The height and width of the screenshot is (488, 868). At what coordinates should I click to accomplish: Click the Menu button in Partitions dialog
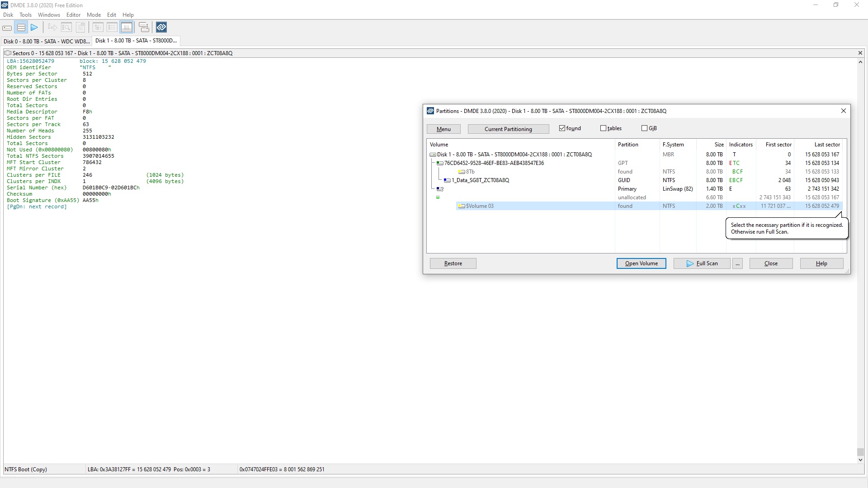443,129
